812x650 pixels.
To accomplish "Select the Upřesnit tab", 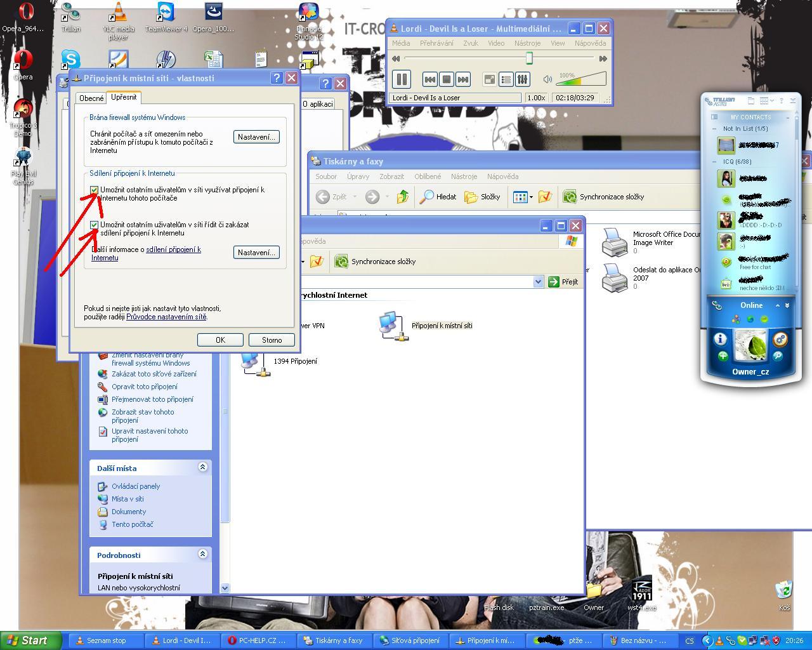I will (124, 97).
